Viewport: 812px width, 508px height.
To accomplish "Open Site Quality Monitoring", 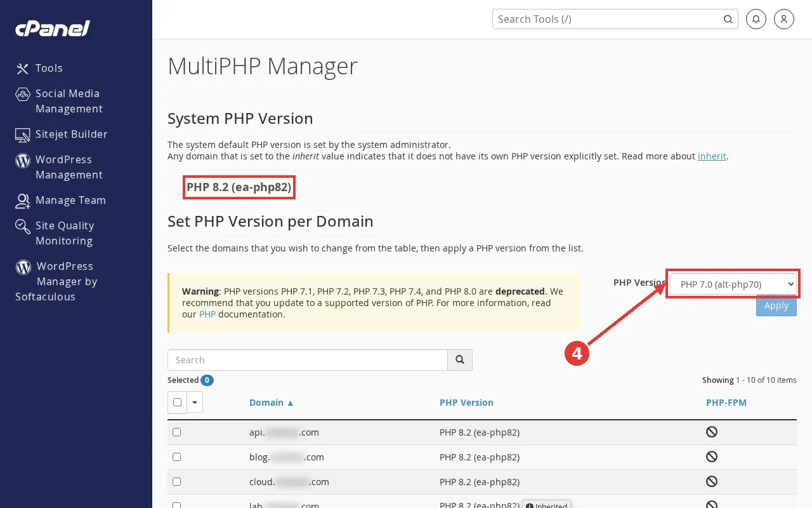I will point(65,233).
